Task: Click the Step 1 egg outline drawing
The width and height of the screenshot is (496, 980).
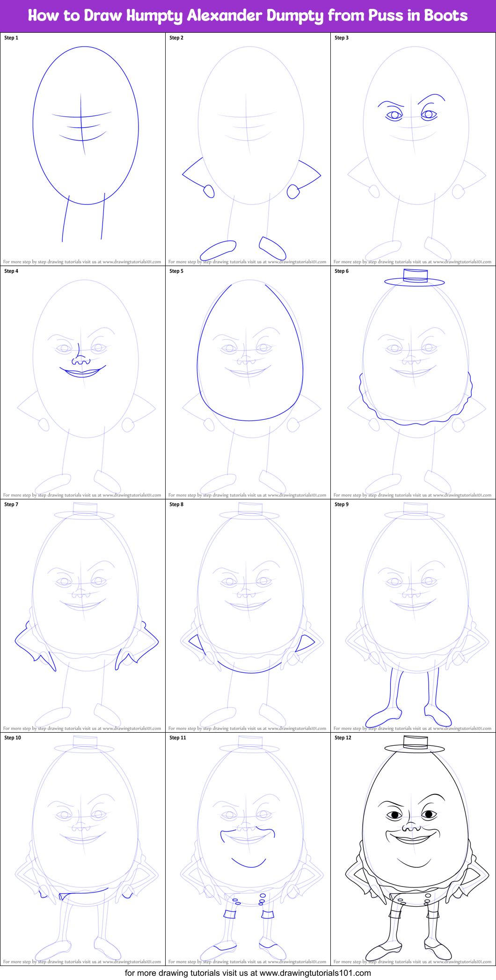Action: [x=85, y=125]
